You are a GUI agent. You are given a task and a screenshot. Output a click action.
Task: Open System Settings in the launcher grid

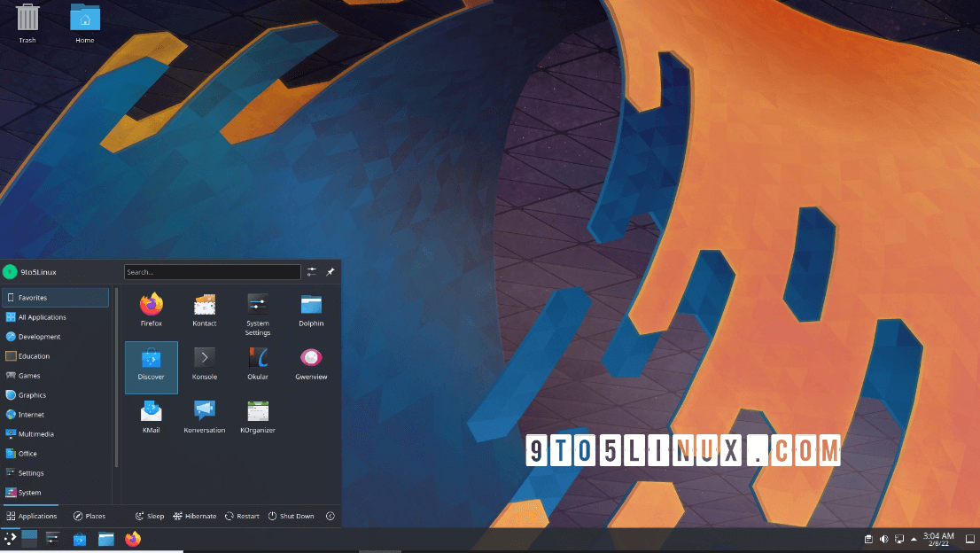(258, 314)
